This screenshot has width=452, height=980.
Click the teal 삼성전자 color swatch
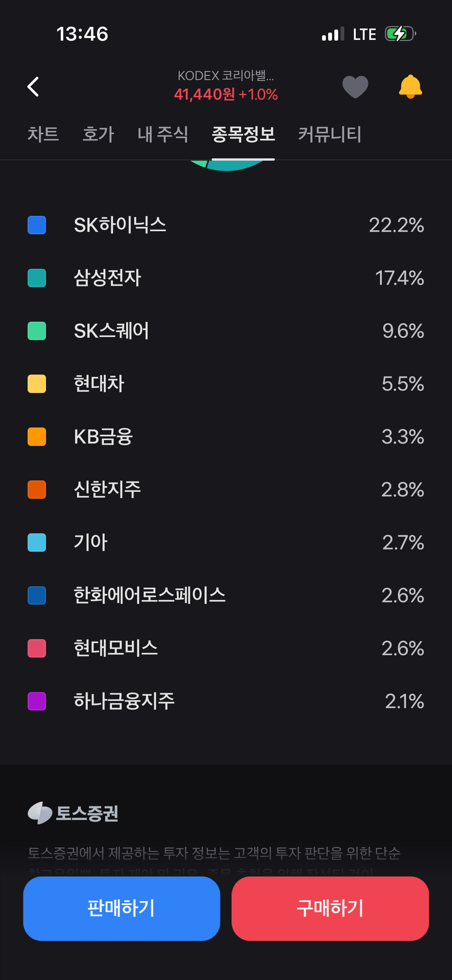(x=37, y=278)
